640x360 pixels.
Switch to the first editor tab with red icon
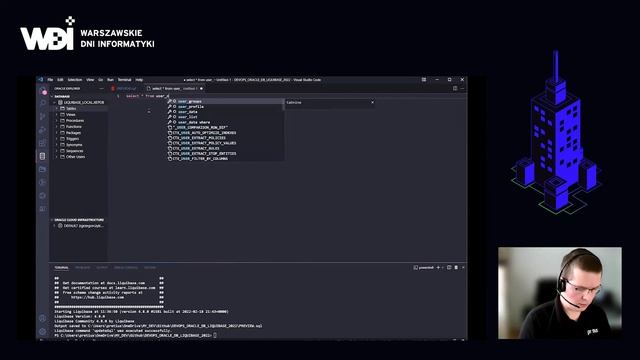click(126, 89)
